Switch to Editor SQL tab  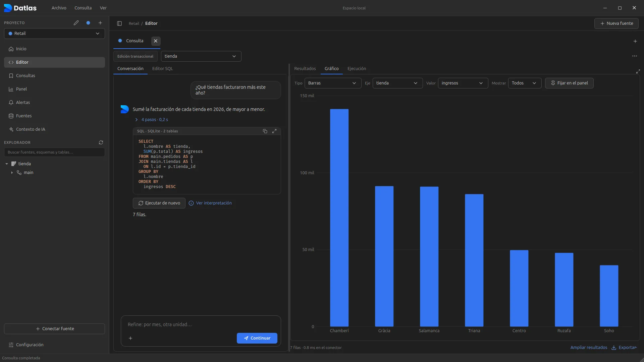coord(163,68)
